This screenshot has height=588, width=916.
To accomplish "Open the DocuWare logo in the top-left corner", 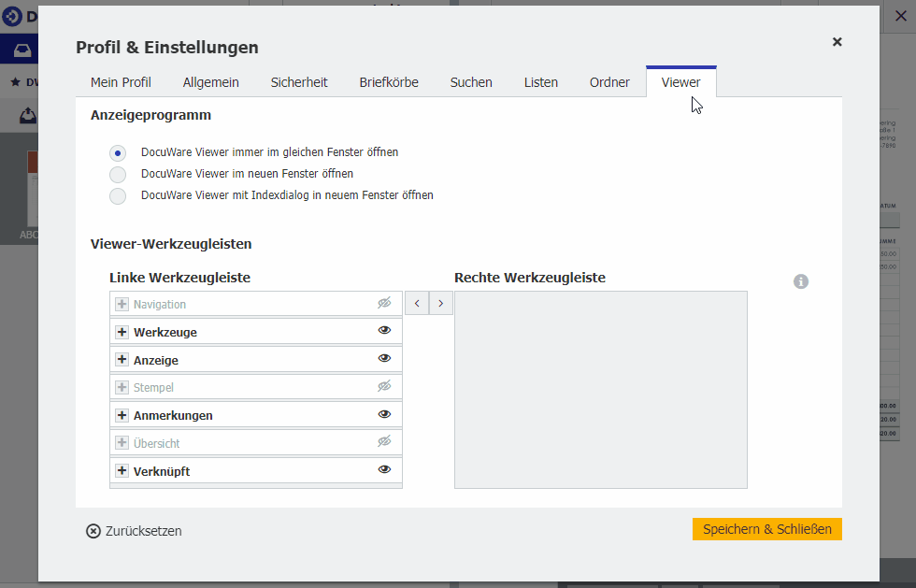I will (14, 15).
